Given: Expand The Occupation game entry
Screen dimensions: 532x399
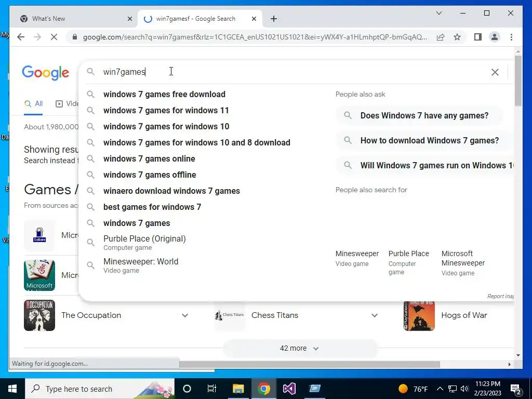Looking at the screenshot, I should [x=185, y=315].
